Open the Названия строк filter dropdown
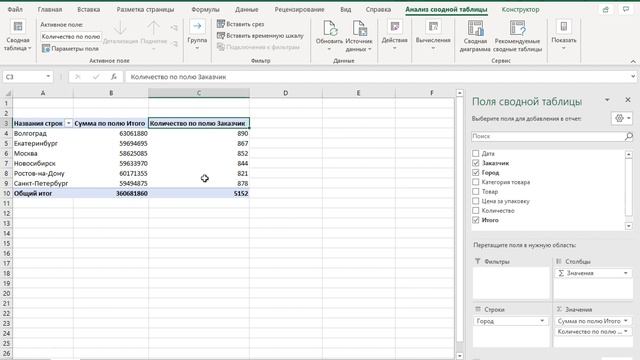This screenshot has height=360, width=640. point(69,123)
